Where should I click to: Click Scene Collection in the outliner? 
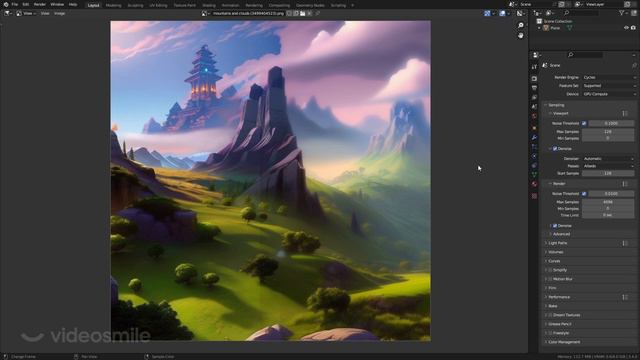[558, 21]
